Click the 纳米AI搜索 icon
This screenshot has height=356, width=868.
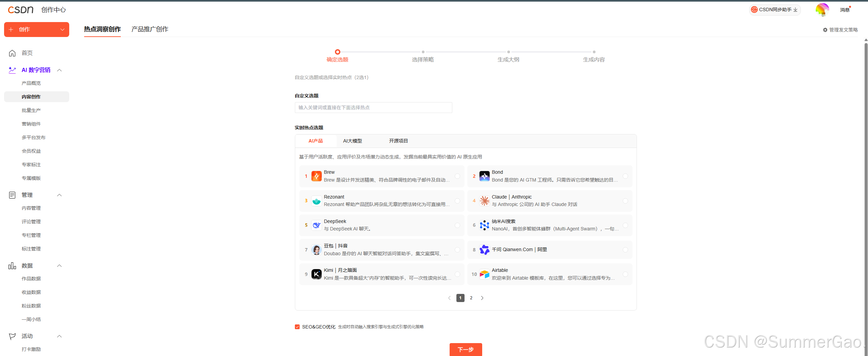click(484, 225)
